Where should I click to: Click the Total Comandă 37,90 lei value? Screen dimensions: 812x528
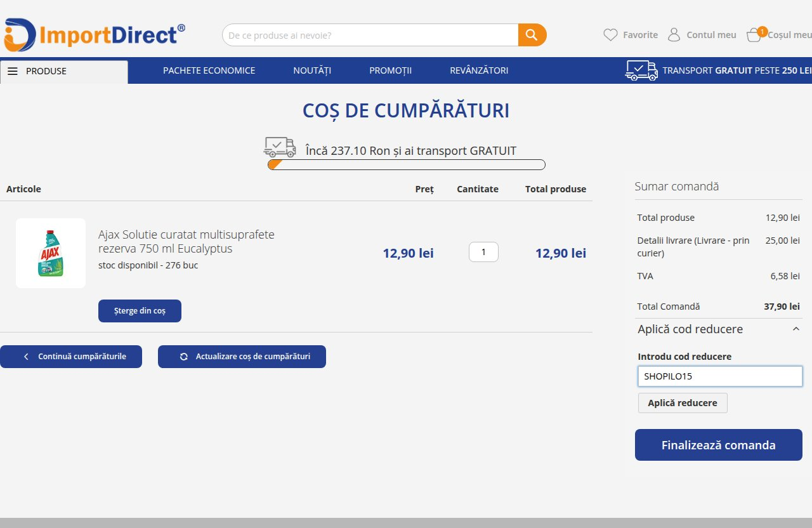coord(782,307)
